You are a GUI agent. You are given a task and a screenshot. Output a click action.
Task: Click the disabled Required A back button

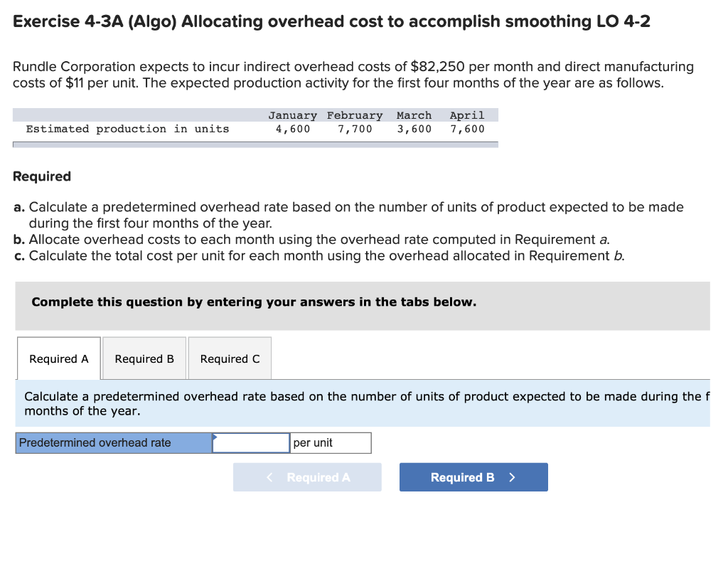click(x=307, y=477)
